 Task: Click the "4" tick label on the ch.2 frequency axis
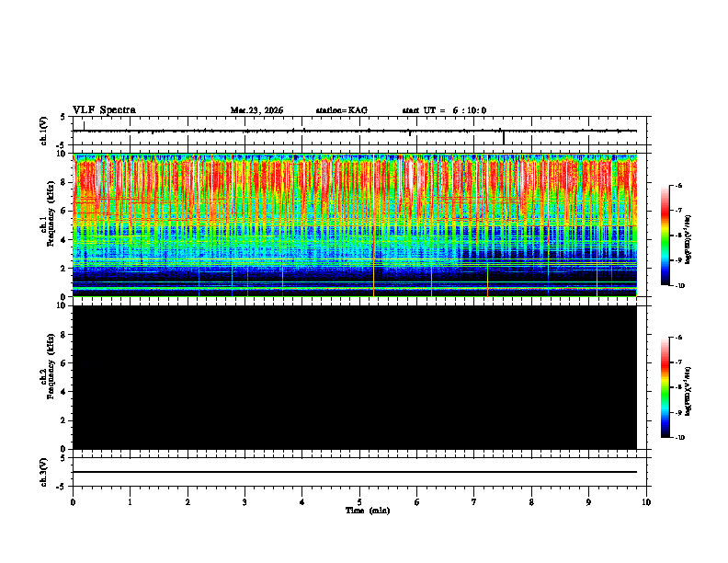point(64,392)
